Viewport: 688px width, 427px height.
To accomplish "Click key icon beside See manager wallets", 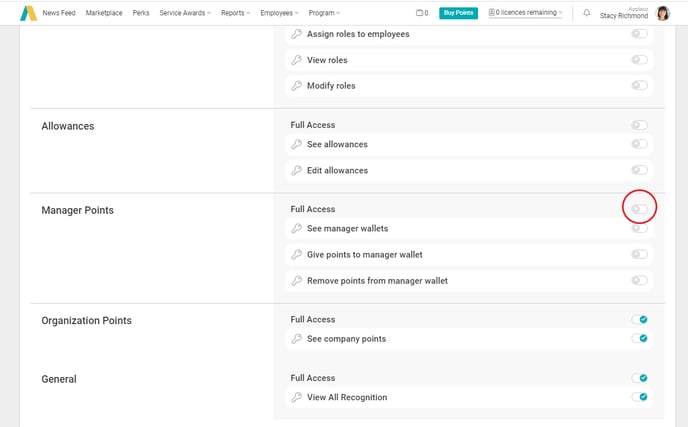I will tap(296, 229).
